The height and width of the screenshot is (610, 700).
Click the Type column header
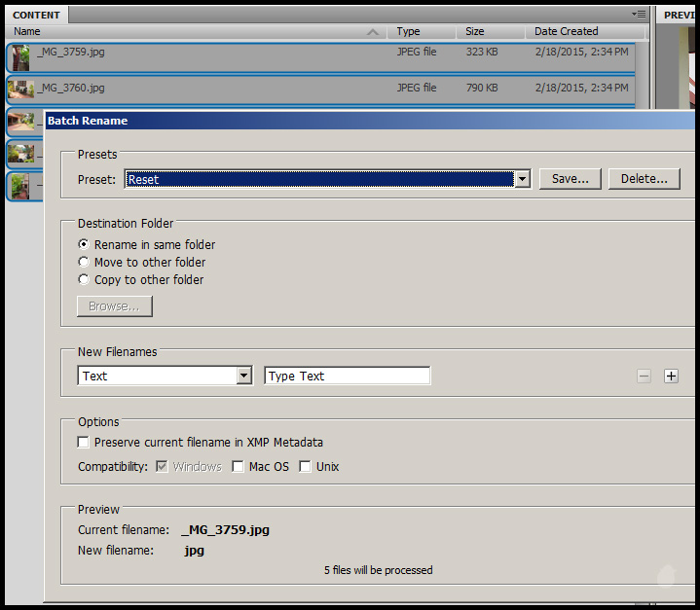[x=409, y=32]
